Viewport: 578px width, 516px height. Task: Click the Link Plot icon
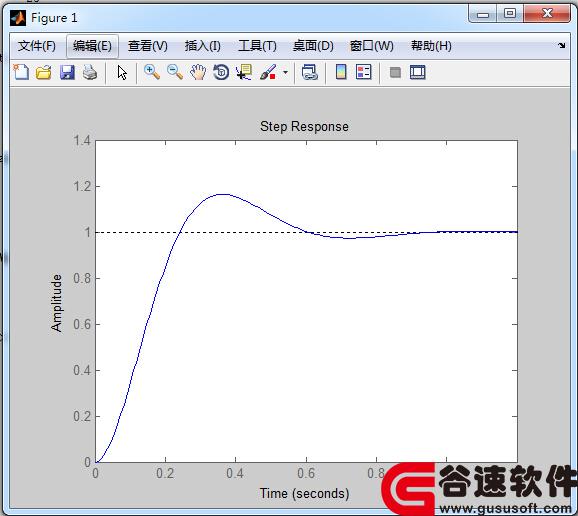pos(310,72)
